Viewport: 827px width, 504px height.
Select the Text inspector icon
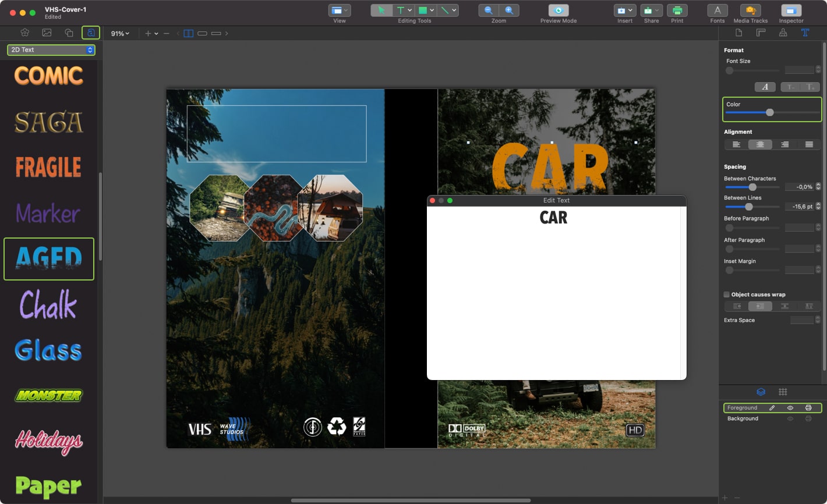point(805,33)
